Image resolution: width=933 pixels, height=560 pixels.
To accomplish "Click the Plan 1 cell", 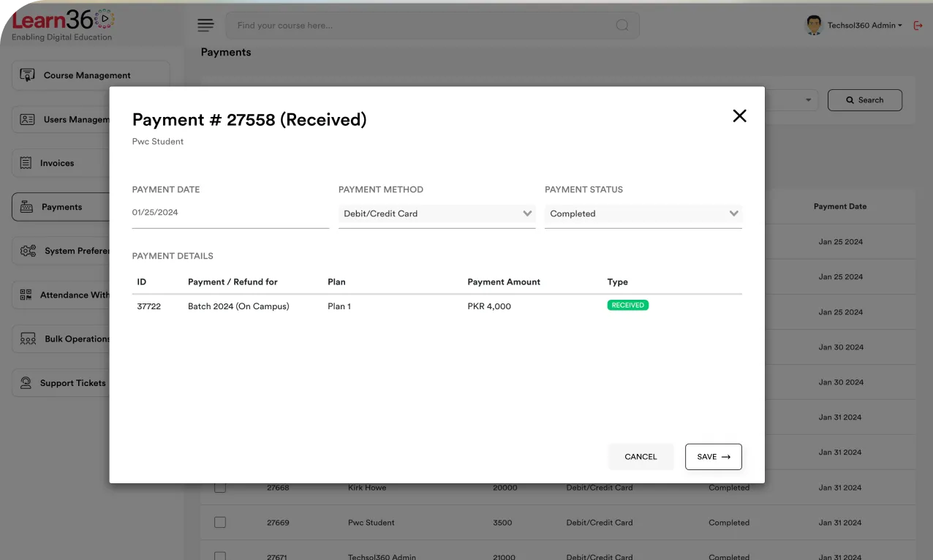I will (x=339, y=306).
